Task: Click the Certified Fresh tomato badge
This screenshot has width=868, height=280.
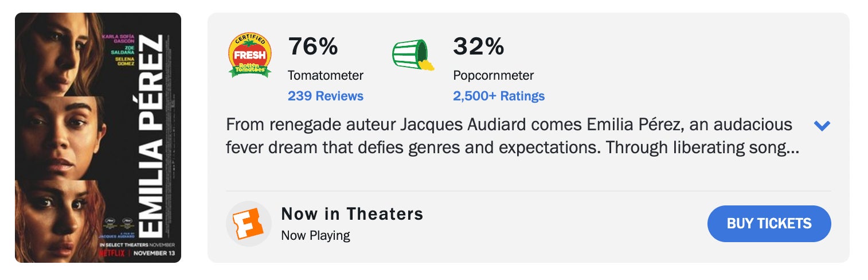Action: 249,55
